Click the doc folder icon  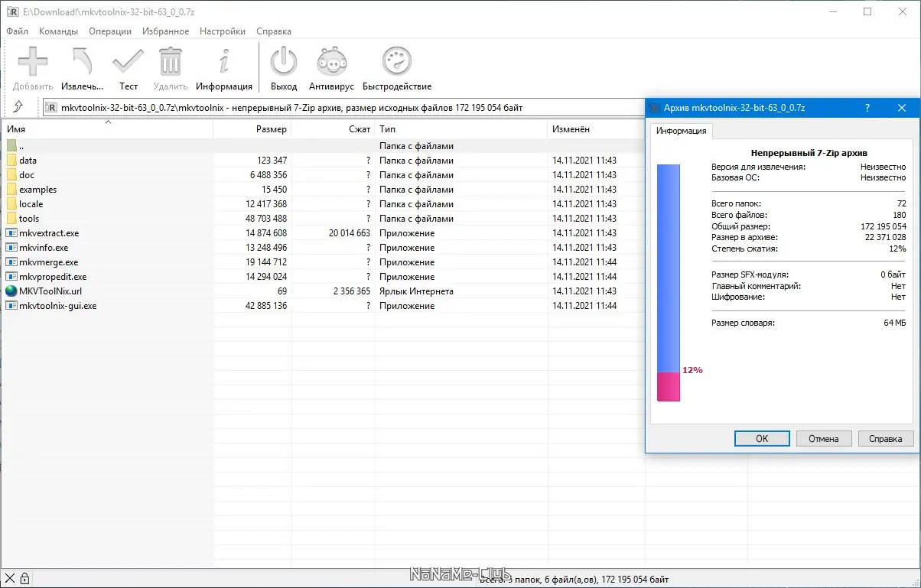[11, 175]
